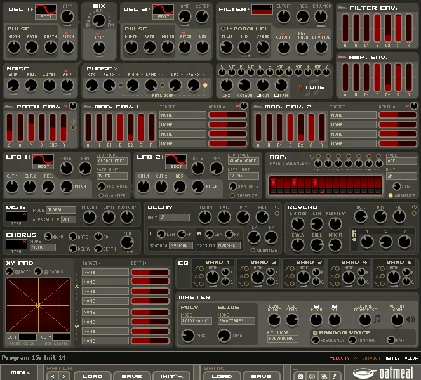Open the second dropdown in LFO 2
Screen dimensions: 421x380
pos(243,175)
